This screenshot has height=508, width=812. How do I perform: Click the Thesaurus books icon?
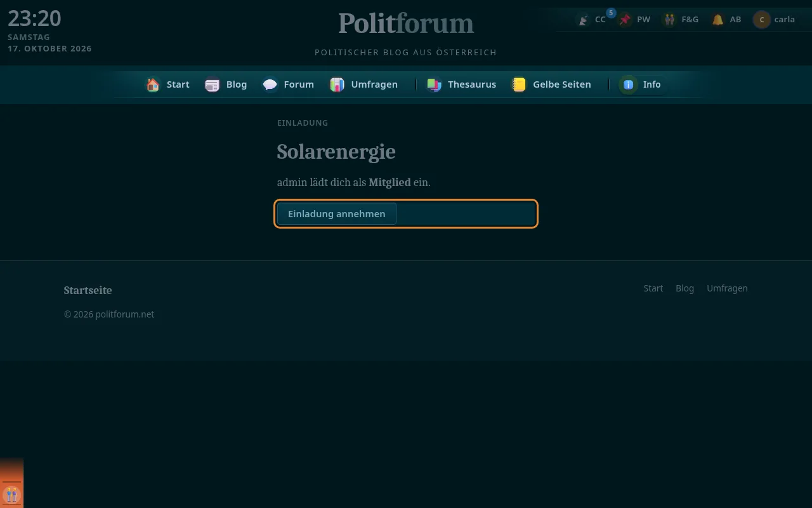[434, 84]
